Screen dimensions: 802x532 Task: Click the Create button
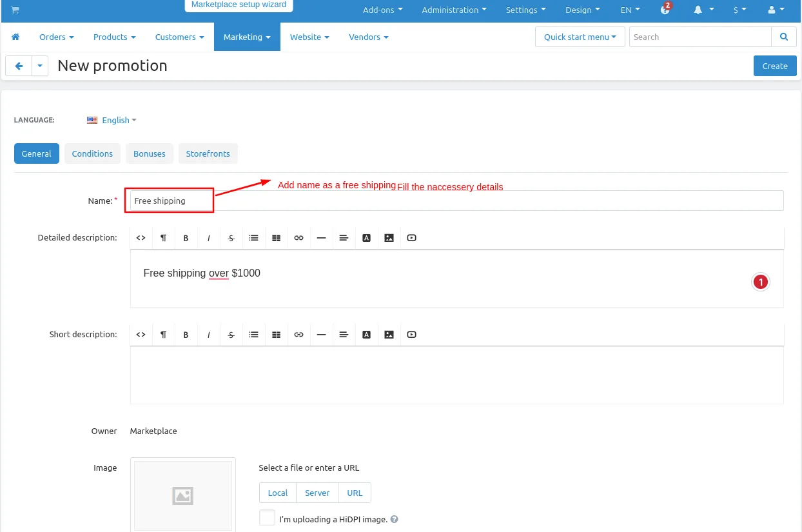(x=775, y=66)
